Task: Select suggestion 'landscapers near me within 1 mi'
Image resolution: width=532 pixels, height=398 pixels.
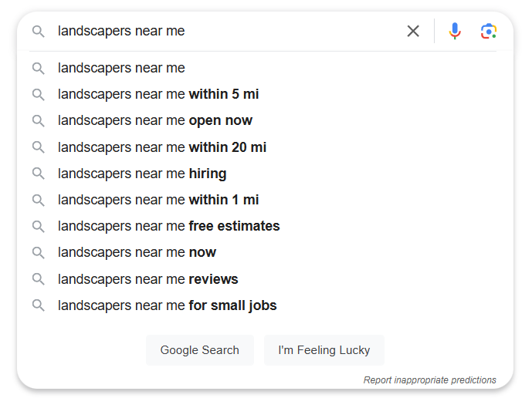Action: pos(263,200)
